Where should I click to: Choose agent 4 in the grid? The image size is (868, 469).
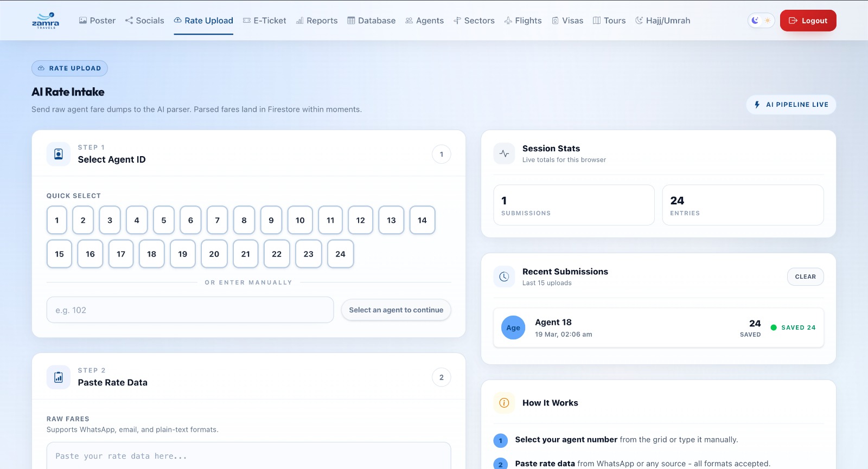pyautogui.click(x=137, y=220)
